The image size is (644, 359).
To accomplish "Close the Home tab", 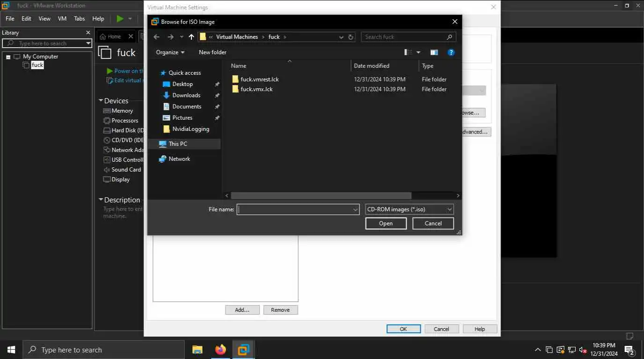I will pos(131,36).
